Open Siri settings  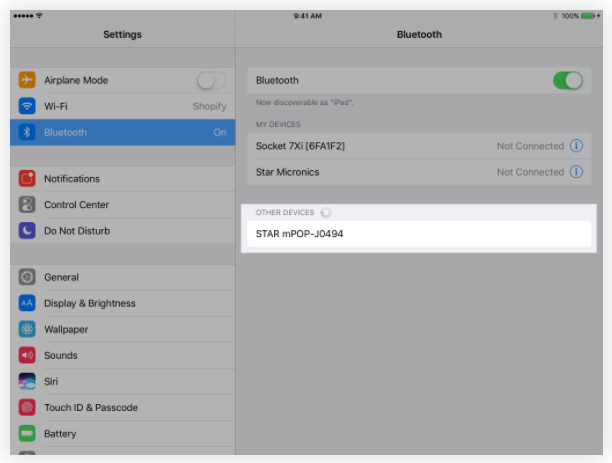click(x=123, y=381)
